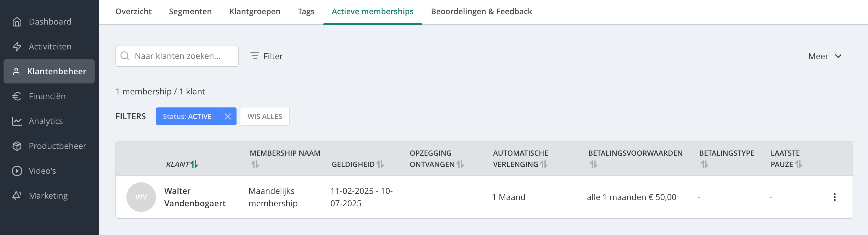Screen dimensions: 868x235
Task: Switch to the Segmenten tab
Action: pyautogui.click(x=190, y=12)
